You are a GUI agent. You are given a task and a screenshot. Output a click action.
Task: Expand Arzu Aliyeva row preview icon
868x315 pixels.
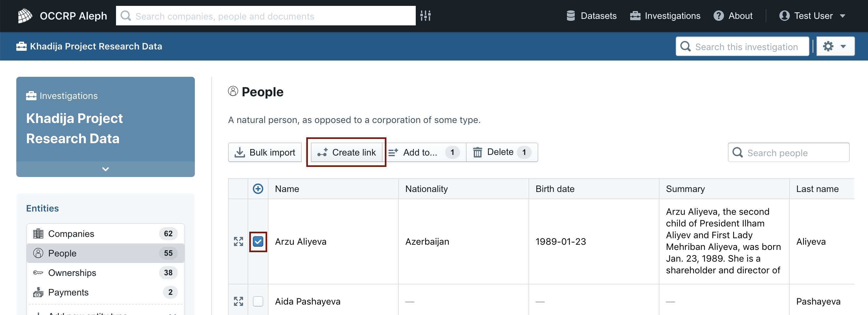[238, 241]
